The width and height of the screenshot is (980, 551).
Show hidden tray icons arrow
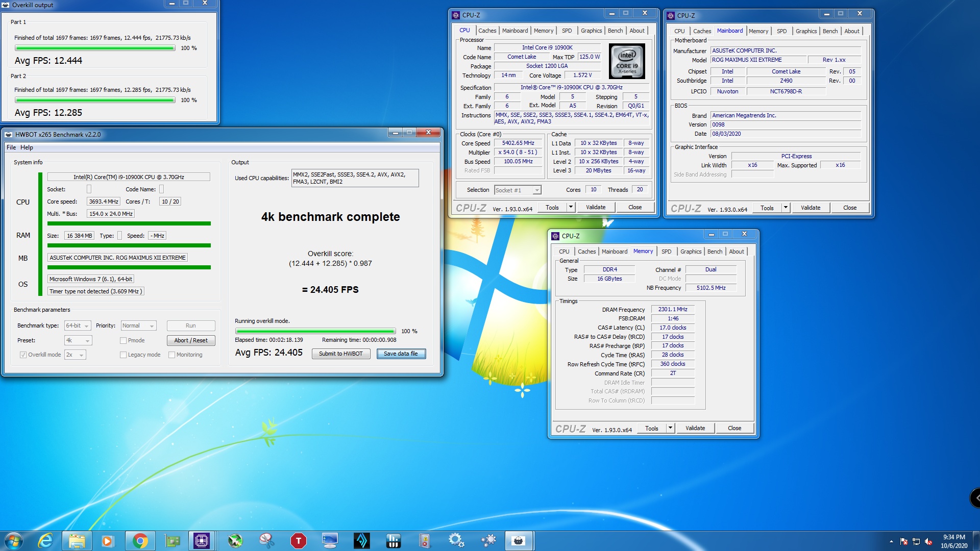pos(891,542)
